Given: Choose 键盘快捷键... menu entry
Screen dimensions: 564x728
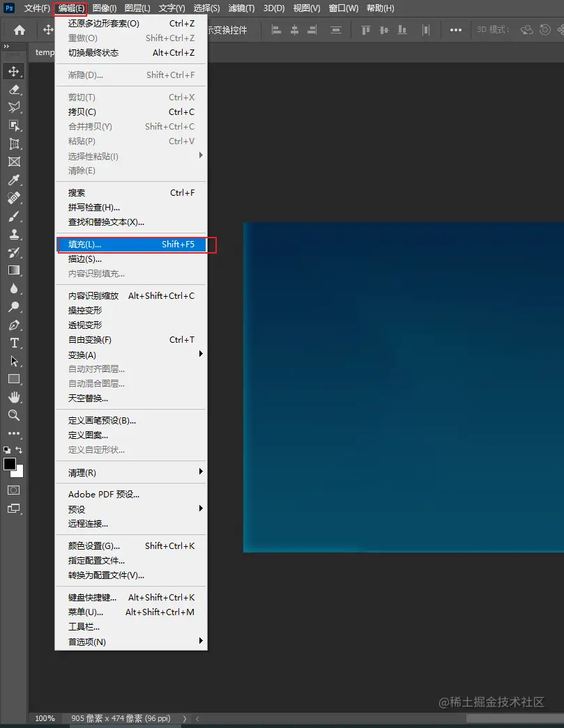Looking at the screenshot, I should (x=132, y=598).
